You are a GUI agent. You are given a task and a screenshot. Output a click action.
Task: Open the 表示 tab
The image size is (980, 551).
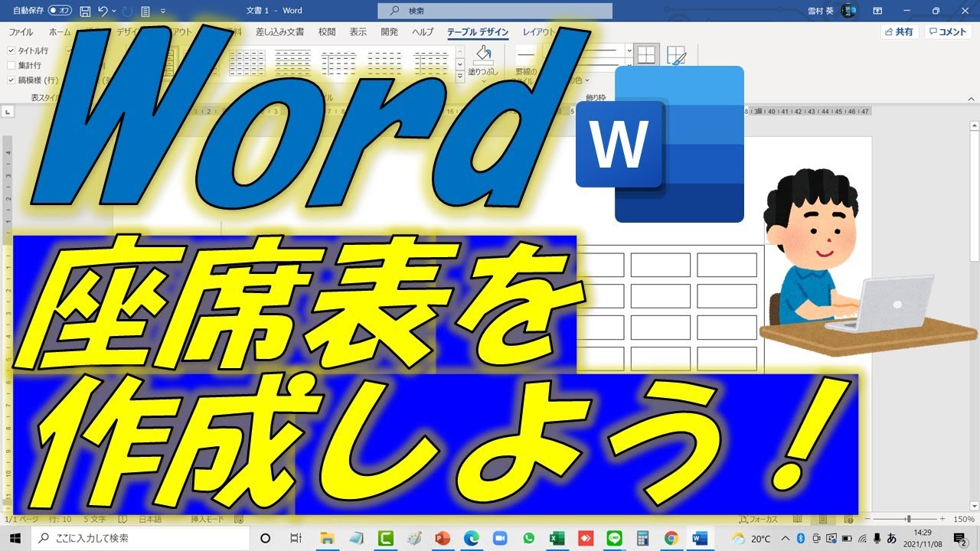click(358, 32)
